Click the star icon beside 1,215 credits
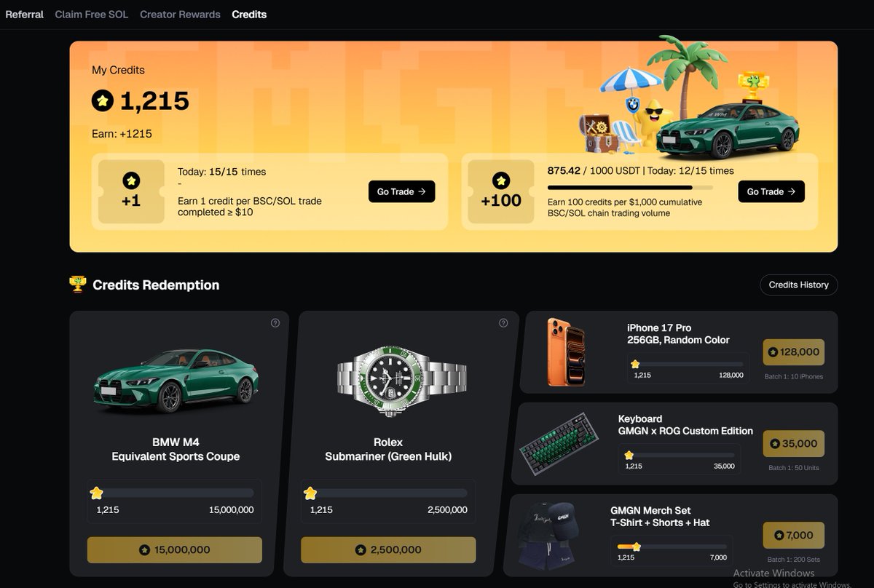 tap(103, 101)
